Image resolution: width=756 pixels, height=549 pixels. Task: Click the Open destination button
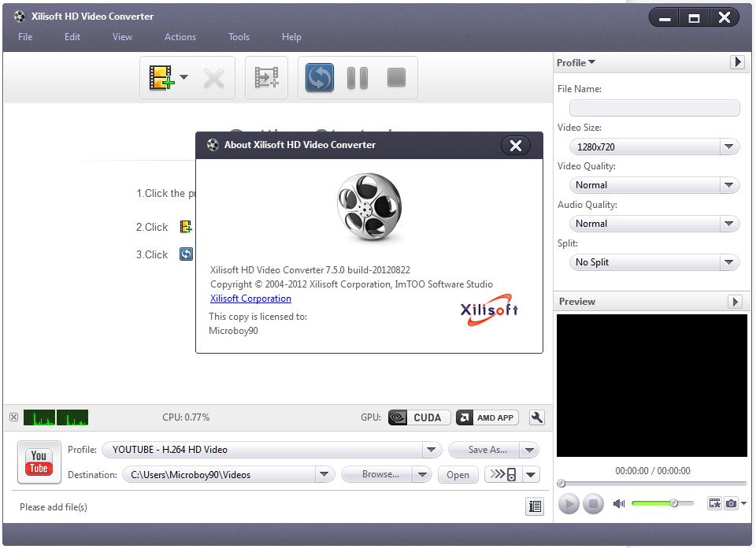click(458, 475)
